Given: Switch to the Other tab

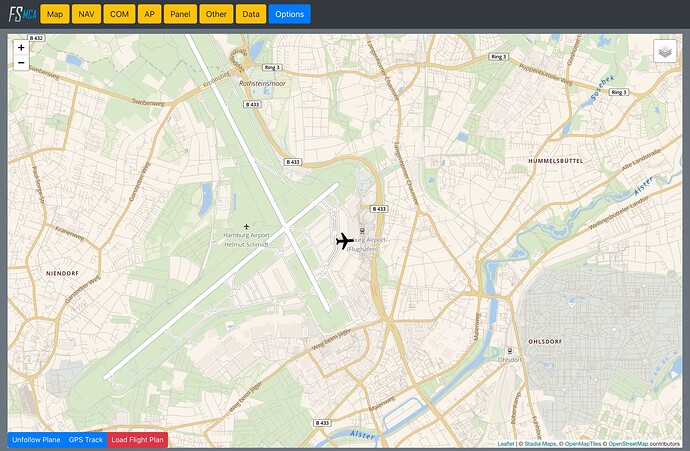Looking at the screenshot, I should 216,14.
